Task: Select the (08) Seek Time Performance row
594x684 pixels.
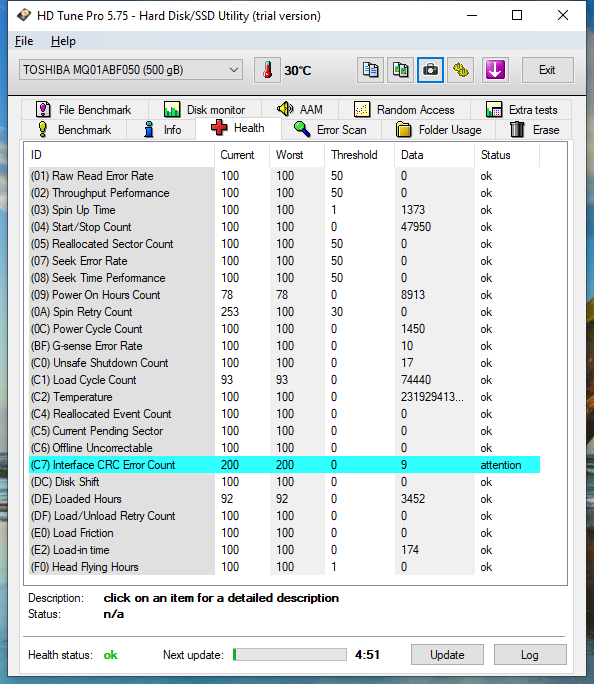Action: pos(284,278)
